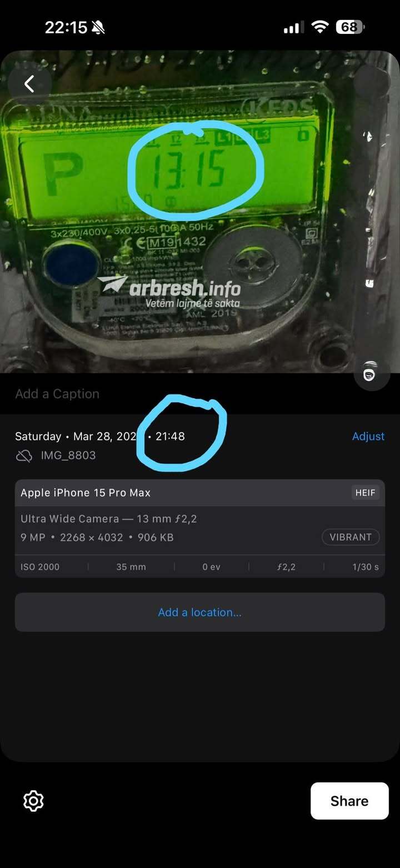Tap the white Share button

pyautogui.click(x=349, y=801)
